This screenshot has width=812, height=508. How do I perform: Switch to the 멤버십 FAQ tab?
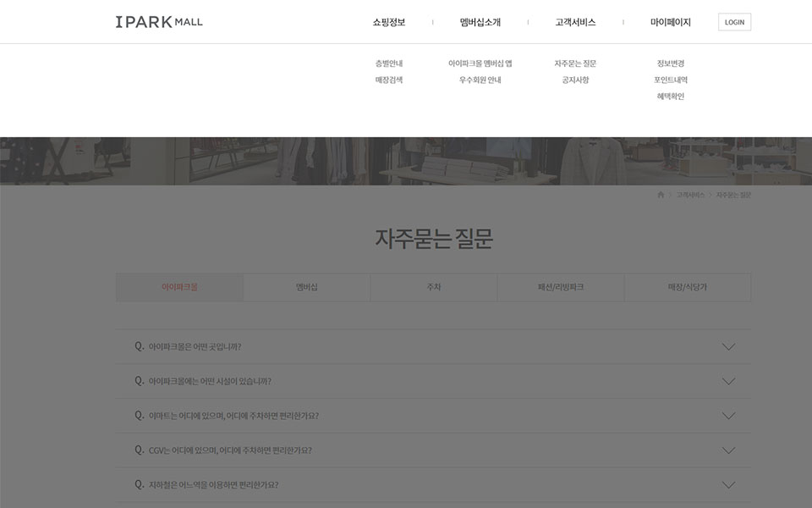[x=306, y=287]
